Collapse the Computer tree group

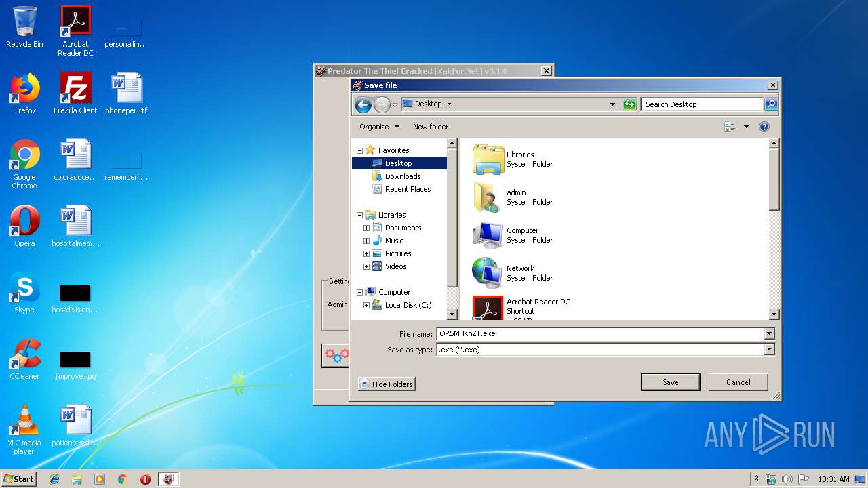pyautogui.click(x=359, y=292)
